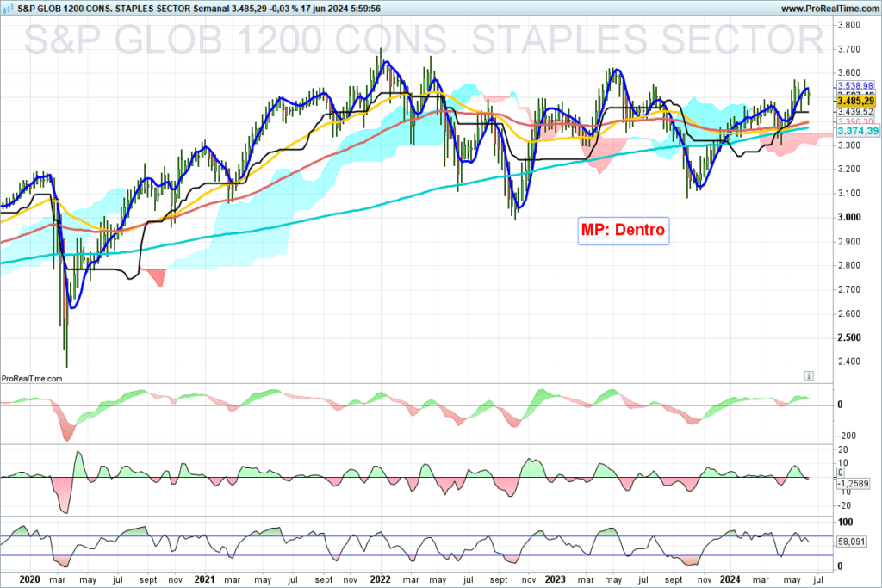Click the ProRealTime.com label in the price panel
882x588 pixels.
[32, 378]
